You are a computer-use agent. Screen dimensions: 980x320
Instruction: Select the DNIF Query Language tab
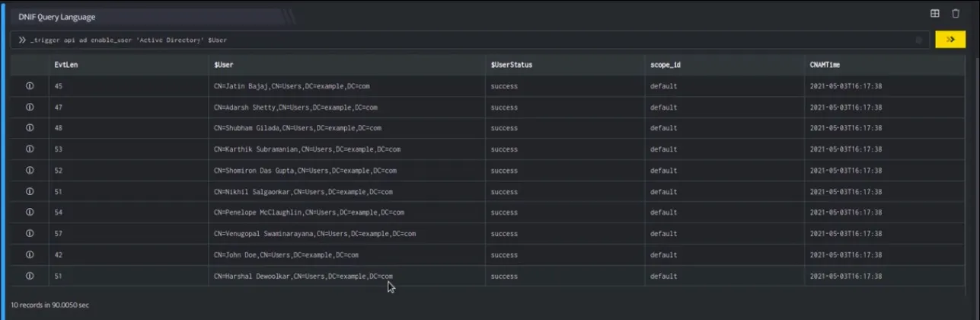tap(57, 16)
